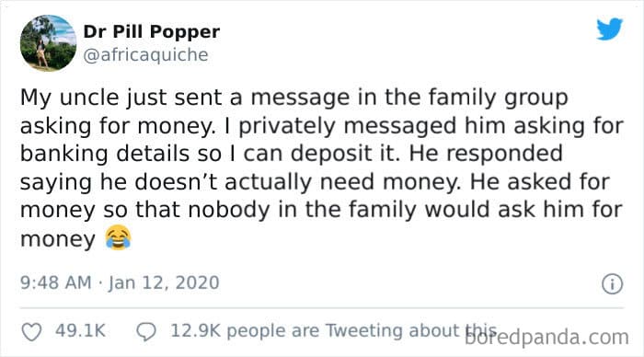Screen dimensions: 644x357
Task: Click the display name Dr Pill Popper
Action: [x=152, y=31]
